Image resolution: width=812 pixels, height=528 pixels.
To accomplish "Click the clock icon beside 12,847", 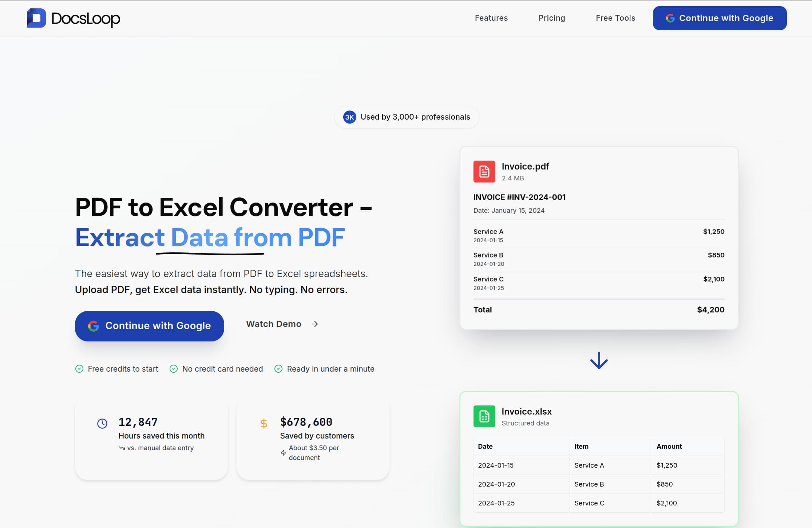I will point(102,423).
